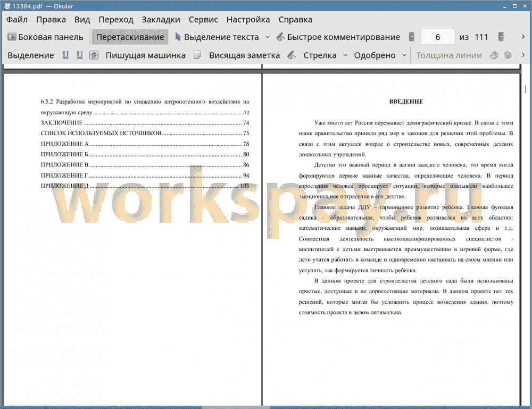Click the ПРИЛОЖЕНИЕ Д contents entry

(x=145, y=186)
